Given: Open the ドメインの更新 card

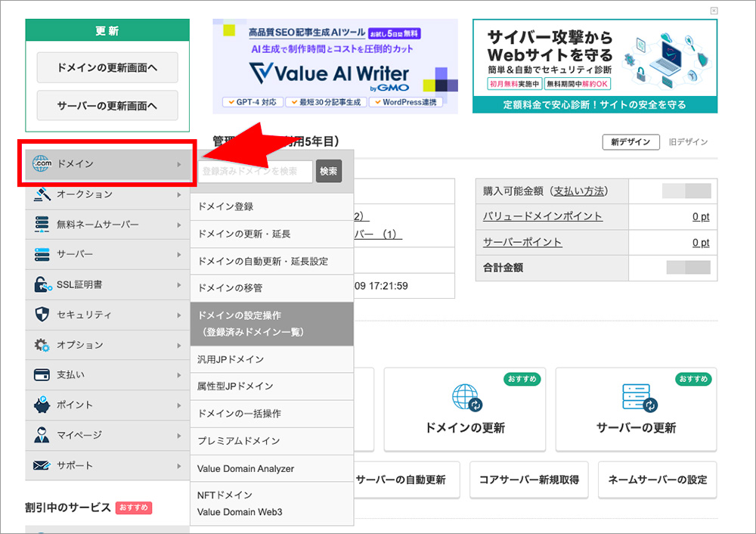Looking at the screenshot, I should coord(465,409).
